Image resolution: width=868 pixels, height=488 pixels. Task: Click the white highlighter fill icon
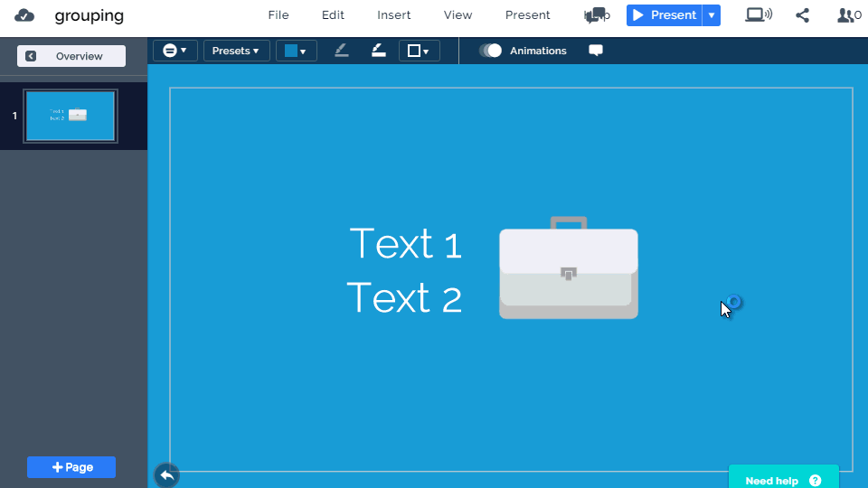point(379,51)
